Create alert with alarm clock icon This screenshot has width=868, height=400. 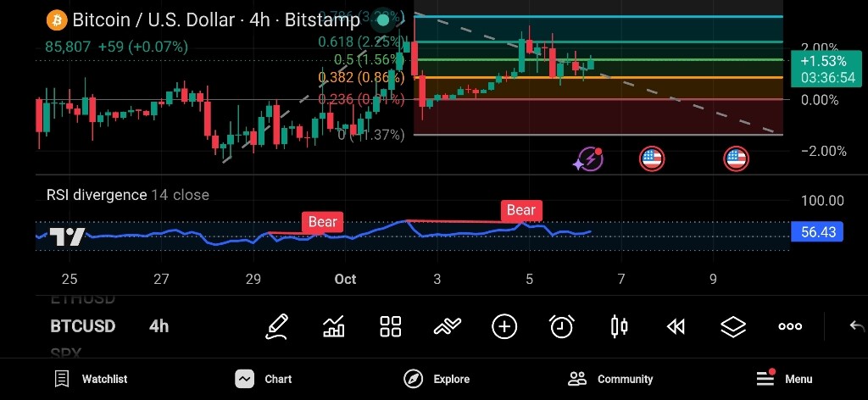pos(561,326)
